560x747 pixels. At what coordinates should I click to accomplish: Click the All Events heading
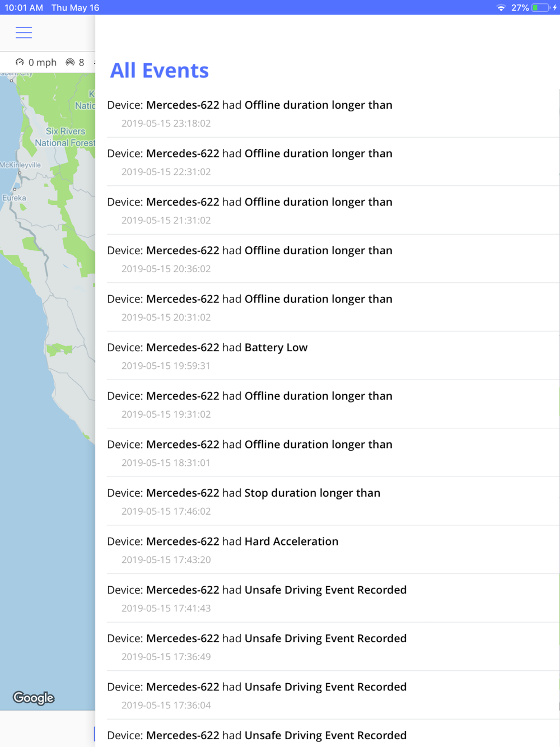159,71
